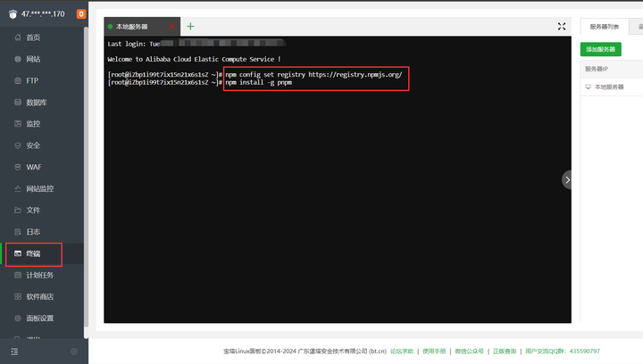Open 数据库 database page
Screen dimensions: 643x364
[x=36, y=103]
